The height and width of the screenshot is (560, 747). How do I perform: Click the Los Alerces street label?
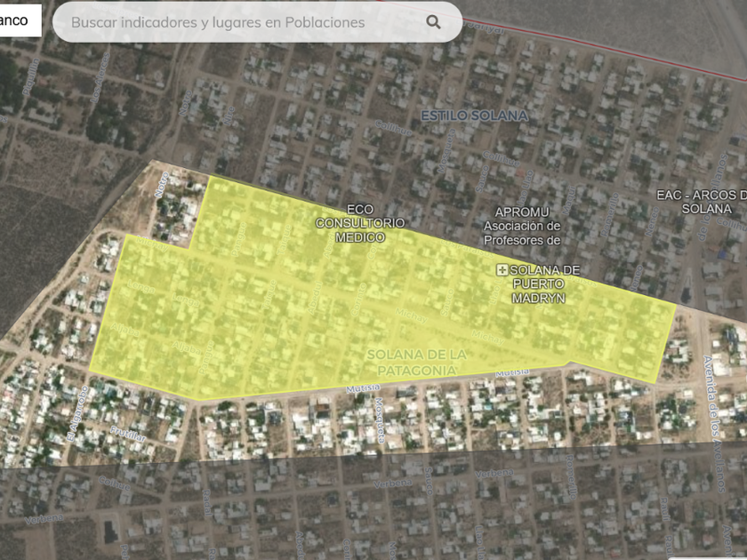[100, 77]
